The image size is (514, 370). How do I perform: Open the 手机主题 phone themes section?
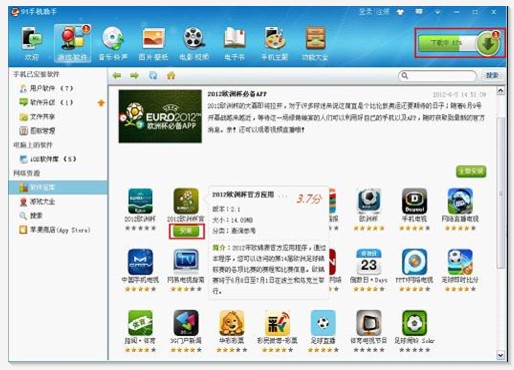pyautogui.click(x=274, y=44)
